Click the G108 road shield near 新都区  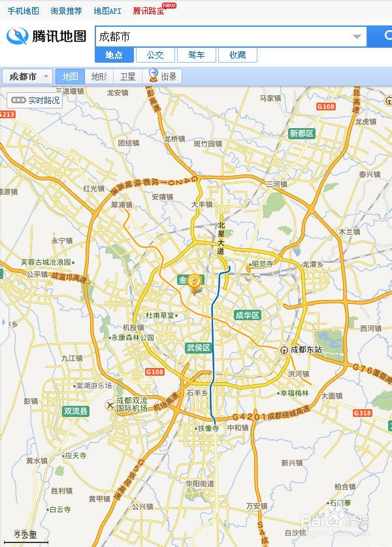(x=326, y=107)
